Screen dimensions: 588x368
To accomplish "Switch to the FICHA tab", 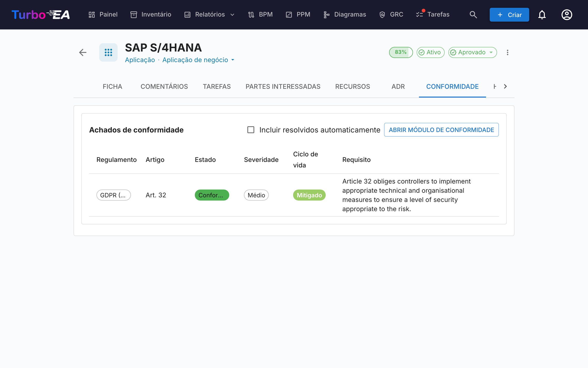I will 112,86.
